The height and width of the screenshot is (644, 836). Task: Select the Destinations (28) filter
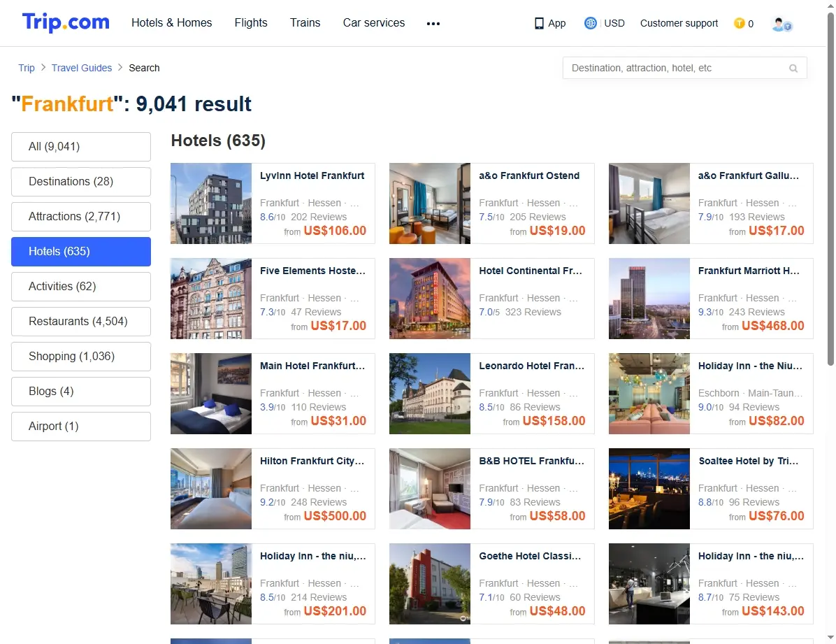81,181
